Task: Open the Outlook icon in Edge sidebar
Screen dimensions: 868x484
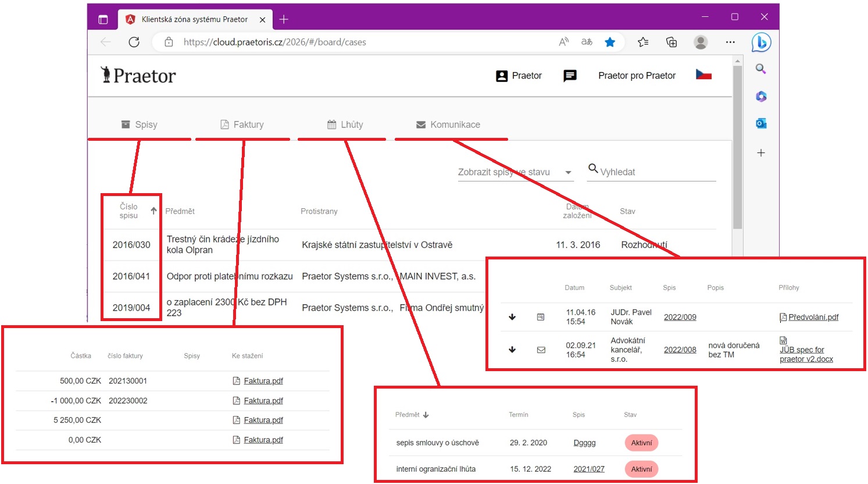Action: tap(761, 123)
